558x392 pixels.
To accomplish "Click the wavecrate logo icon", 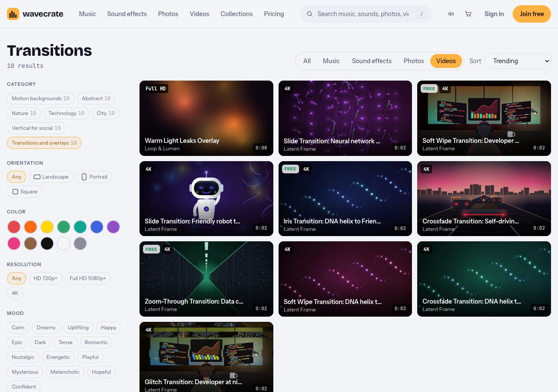I will 13,14.
